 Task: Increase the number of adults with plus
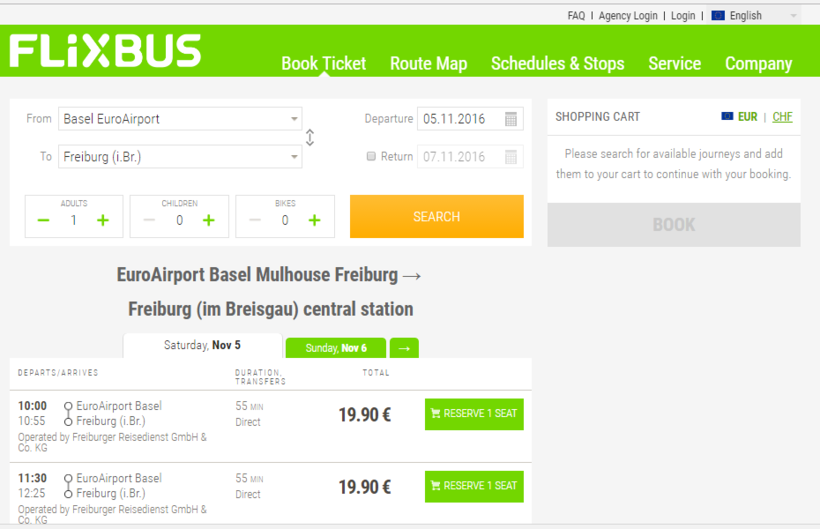pyautogui.click(x=103, y=220)
